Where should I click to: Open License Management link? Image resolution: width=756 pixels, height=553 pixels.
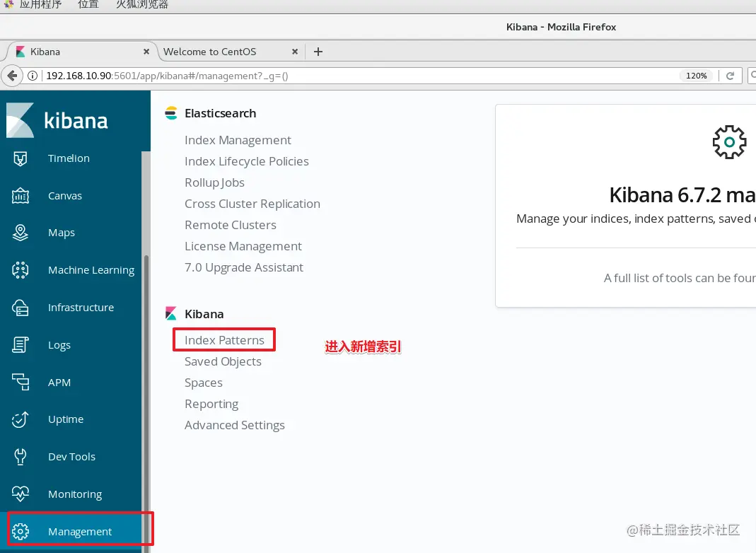coord(243,246)
